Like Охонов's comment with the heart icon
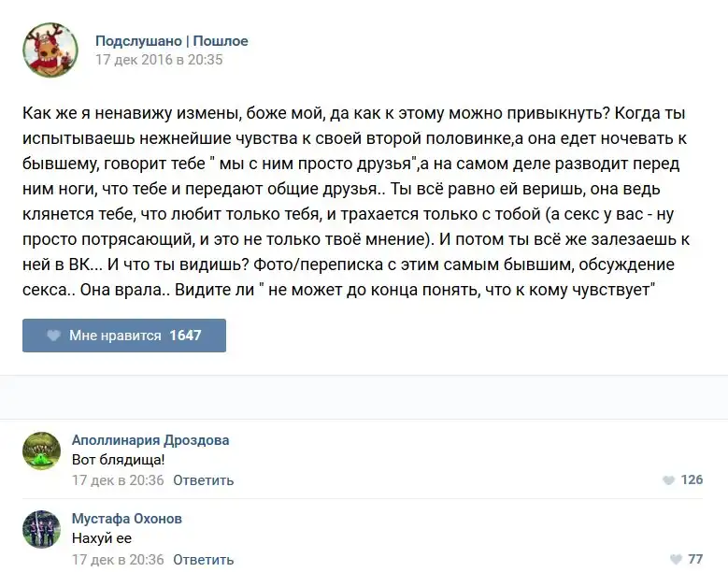728x572 pixels. point(675,559)
